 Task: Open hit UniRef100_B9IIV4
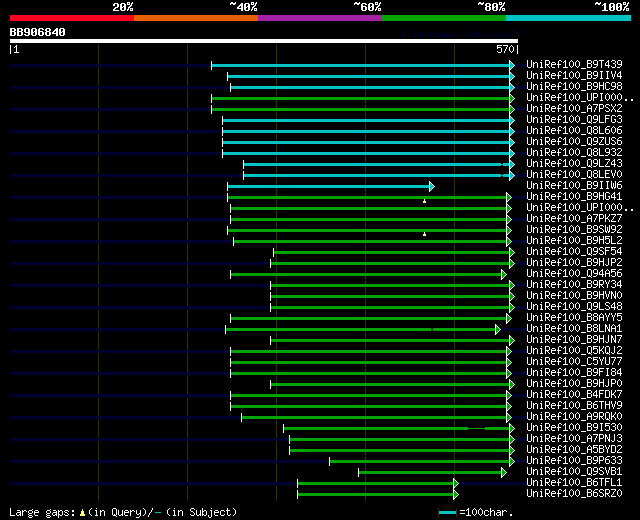(x=574, y=76)
